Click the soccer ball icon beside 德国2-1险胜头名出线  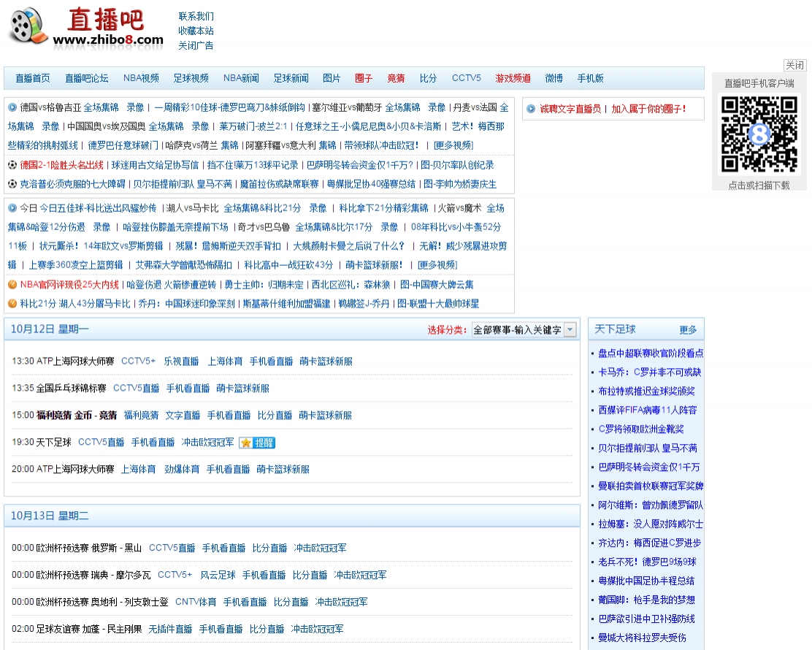(x=12, y=165)
